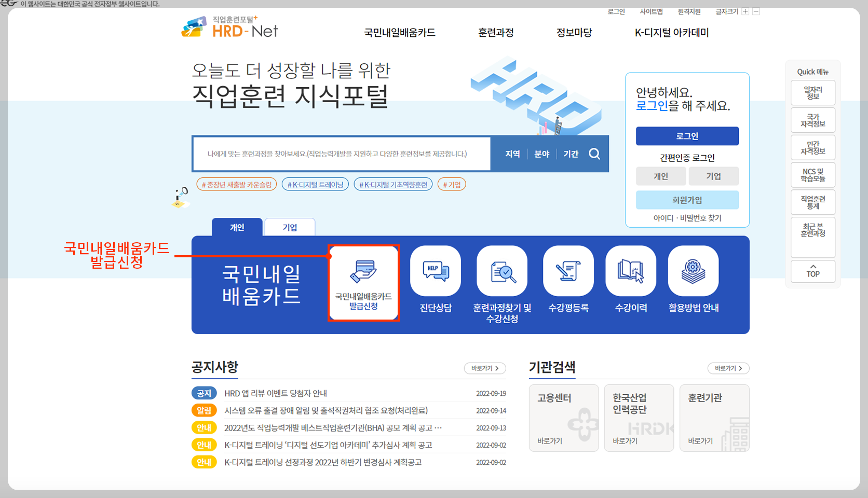Open 기관검색 바로가기 button
The image size is (868, 498).
point(728,368)
